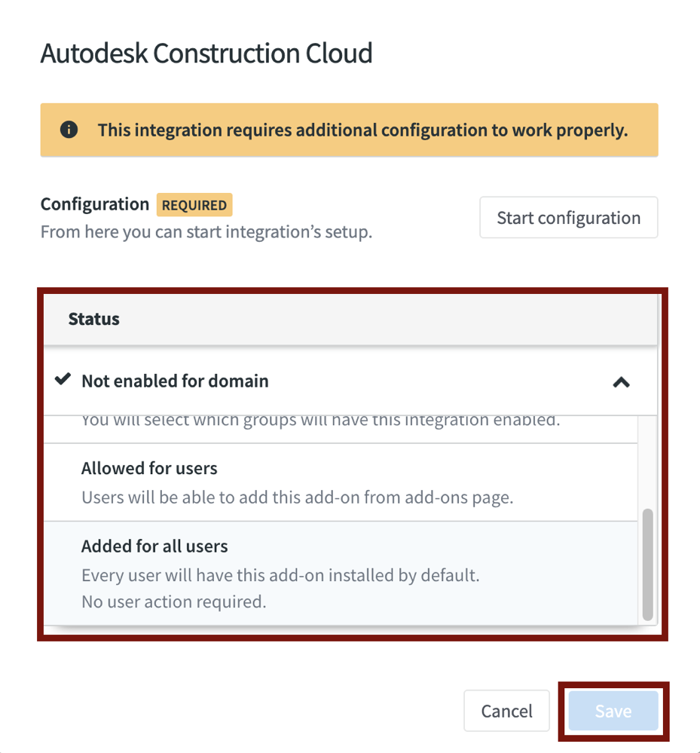Choose Not enabled for domain option
Viewport: 700px width, 753px height.
click(175, 380)
